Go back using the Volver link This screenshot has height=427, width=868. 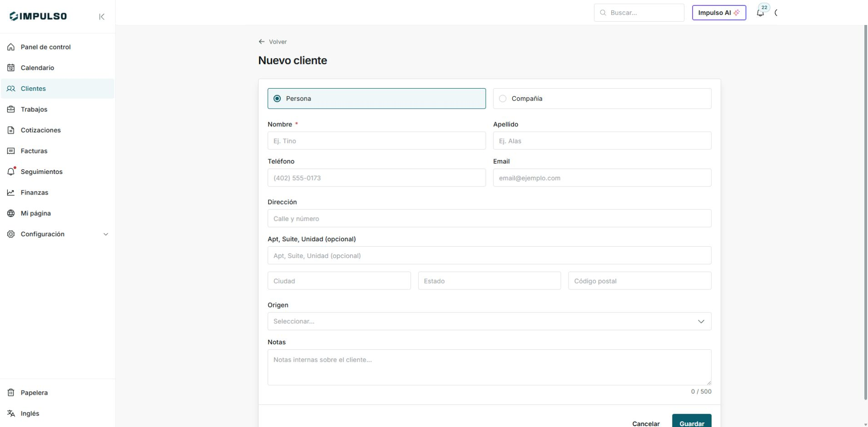pyautogui.click(x=273, y=42)
